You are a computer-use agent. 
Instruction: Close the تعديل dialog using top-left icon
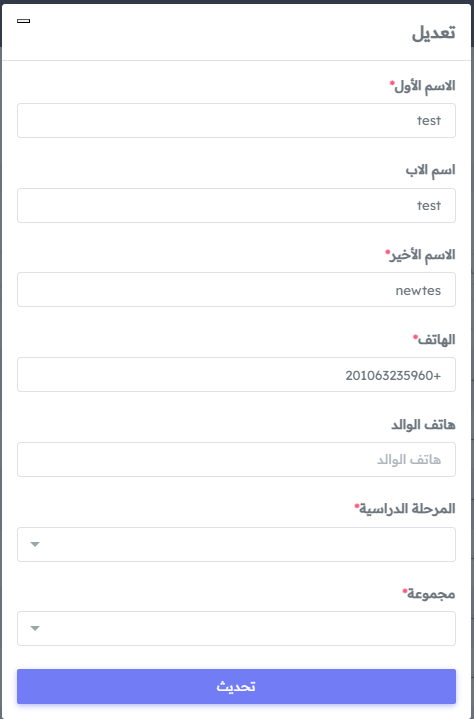23,21
